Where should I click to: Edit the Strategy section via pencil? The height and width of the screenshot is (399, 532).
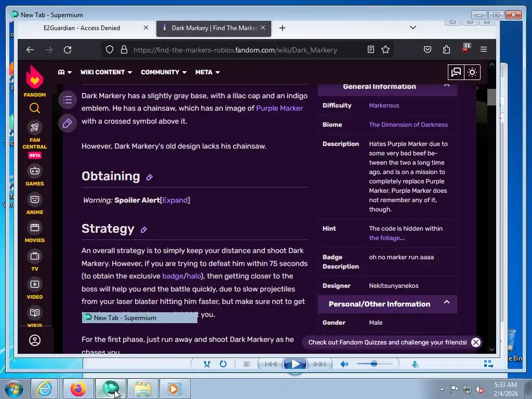144,230
